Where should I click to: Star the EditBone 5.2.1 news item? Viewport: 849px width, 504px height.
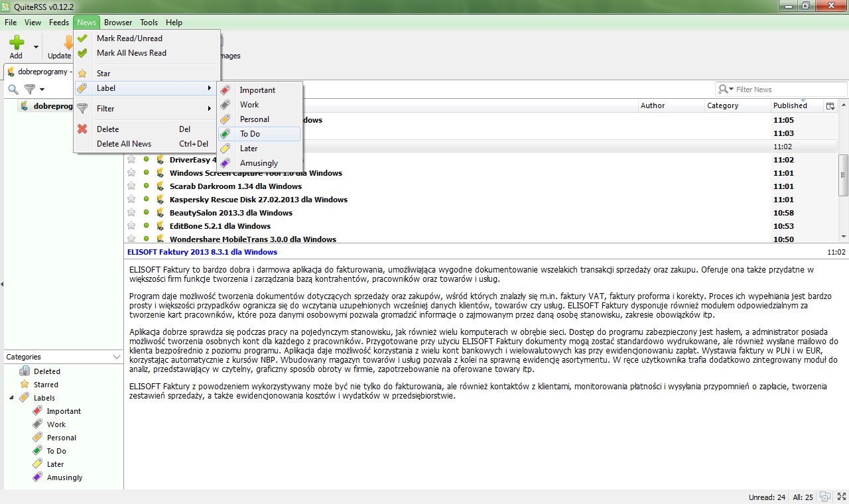point(131,226)
